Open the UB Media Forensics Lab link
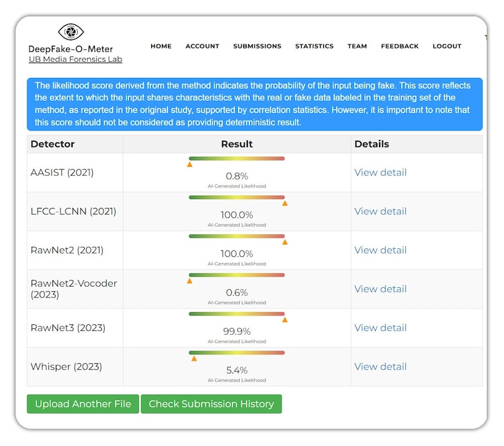Viewport: 504px width, 446px height. (75, 59)
